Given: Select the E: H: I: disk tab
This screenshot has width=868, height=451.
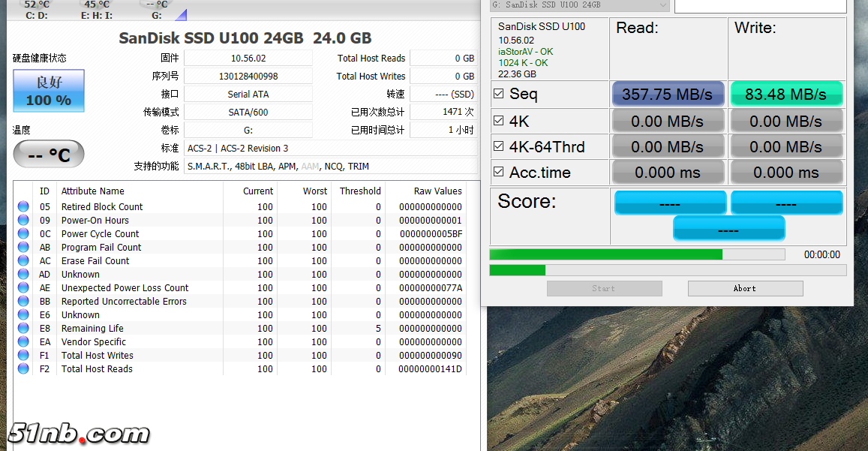Looking at the screenshot, I should pyautogui.click(x=96, y=10).
